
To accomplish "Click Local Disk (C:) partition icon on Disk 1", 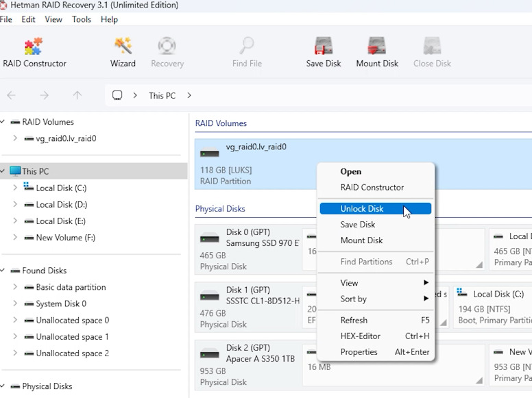I will 462,293.
